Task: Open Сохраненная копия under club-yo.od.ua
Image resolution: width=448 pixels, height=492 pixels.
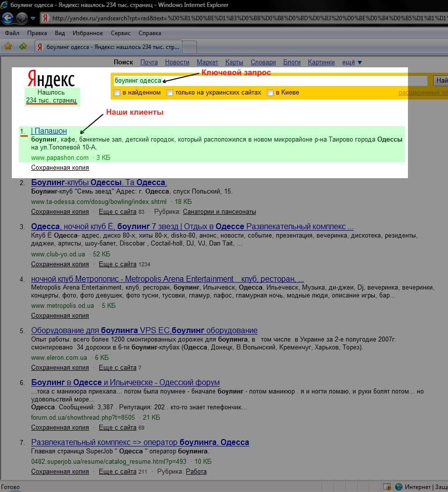Action: pyautogui.click(x=60, y=264)
